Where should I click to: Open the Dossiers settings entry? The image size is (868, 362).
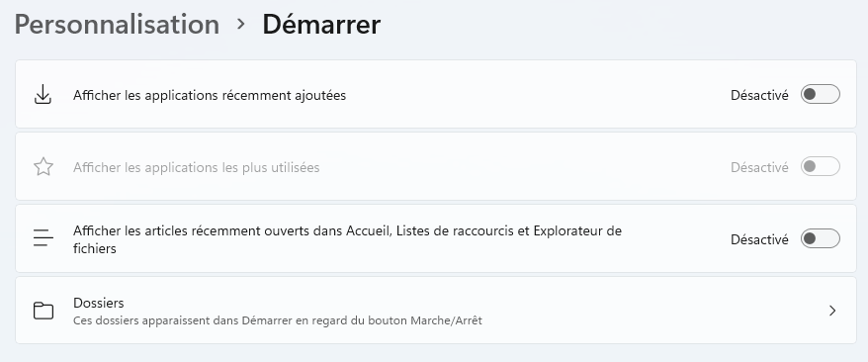(436, 311)
